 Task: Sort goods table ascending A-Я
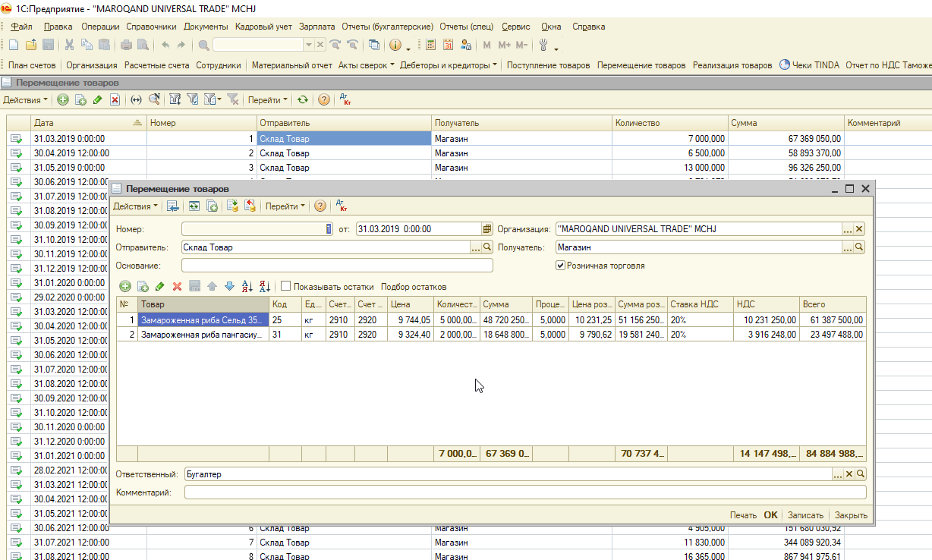point(247,286)
